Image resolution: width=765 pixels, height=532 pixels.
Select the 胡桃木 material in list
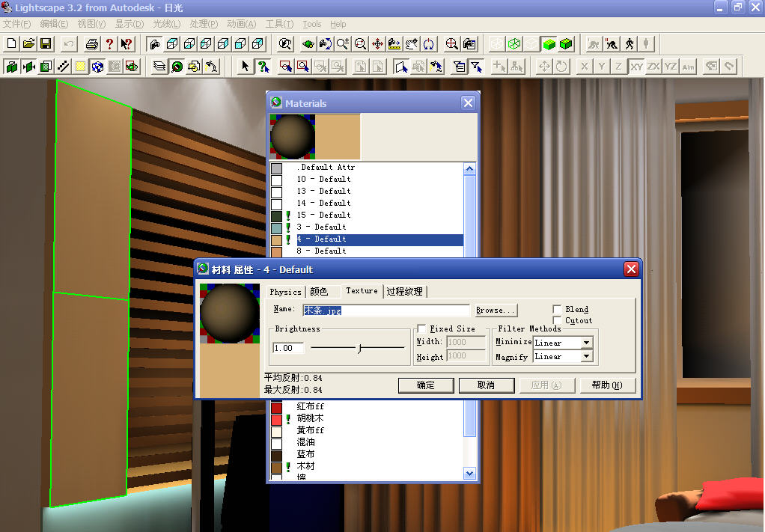pos(310,418)
